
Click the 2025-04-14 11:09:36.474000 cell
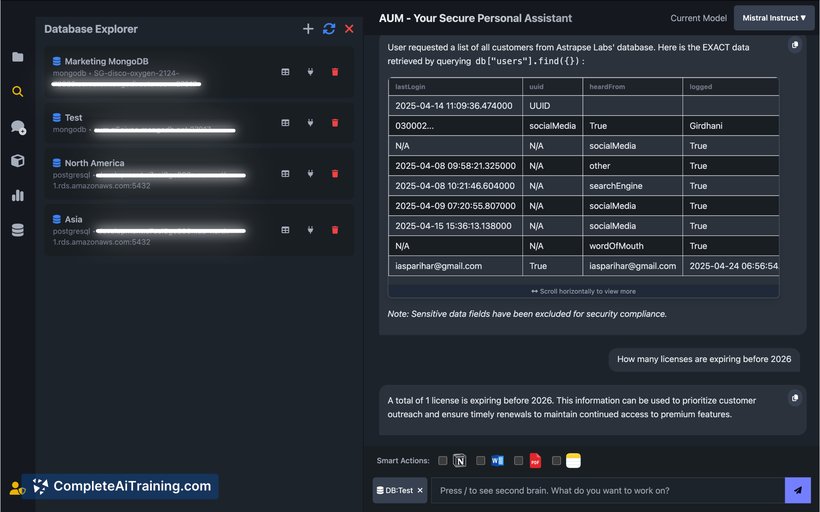coord(453,106)
